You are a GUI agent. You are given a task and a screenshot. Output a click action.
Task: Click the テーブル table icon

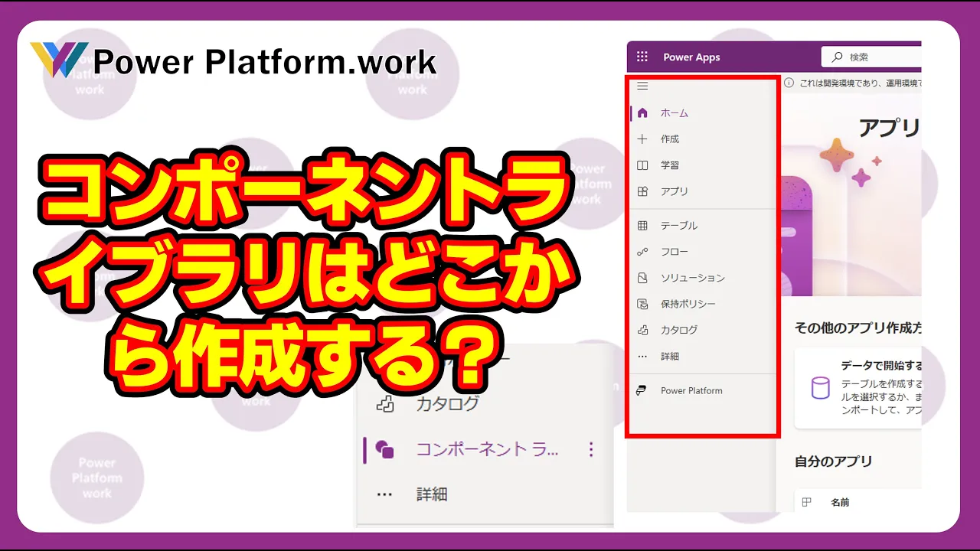[x=642, y=226]
